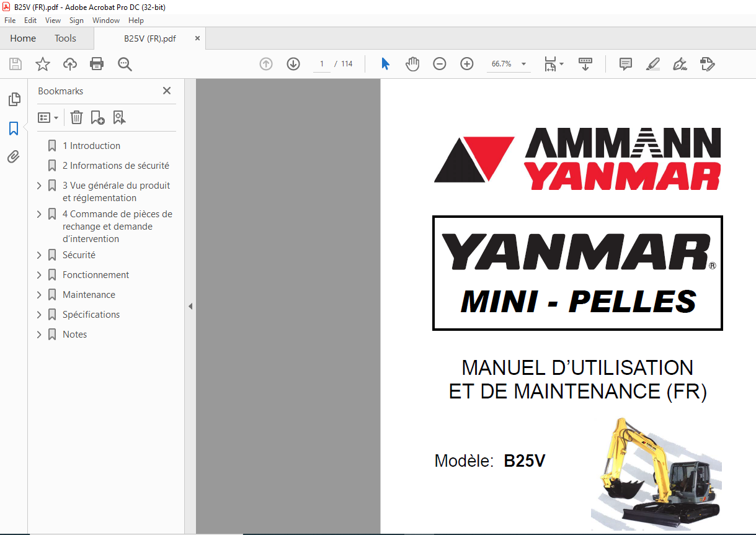Switch to the Home tab
This screenshot has width=756, height=535.
click(23, 38)
